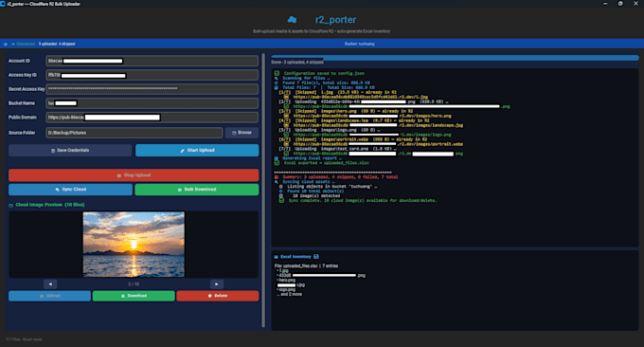Click '[7/7] Uploading images\test_card.png' log line
The width and height of the screenshot is (644, 347).
(337, 149)
